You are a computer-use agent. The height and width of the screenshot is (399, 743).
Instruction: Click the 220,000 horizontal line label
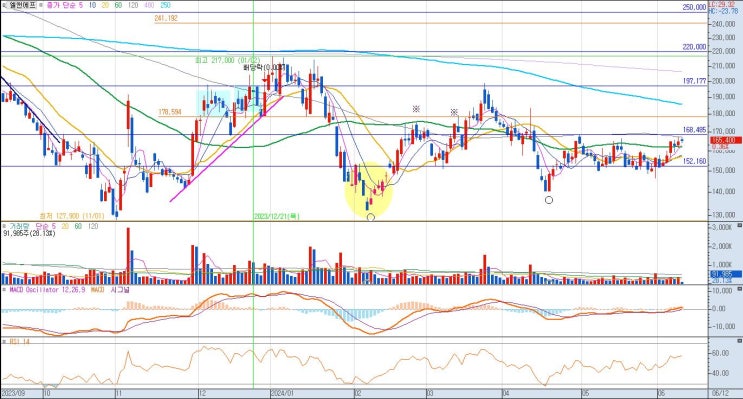click(x=694, y=47)
